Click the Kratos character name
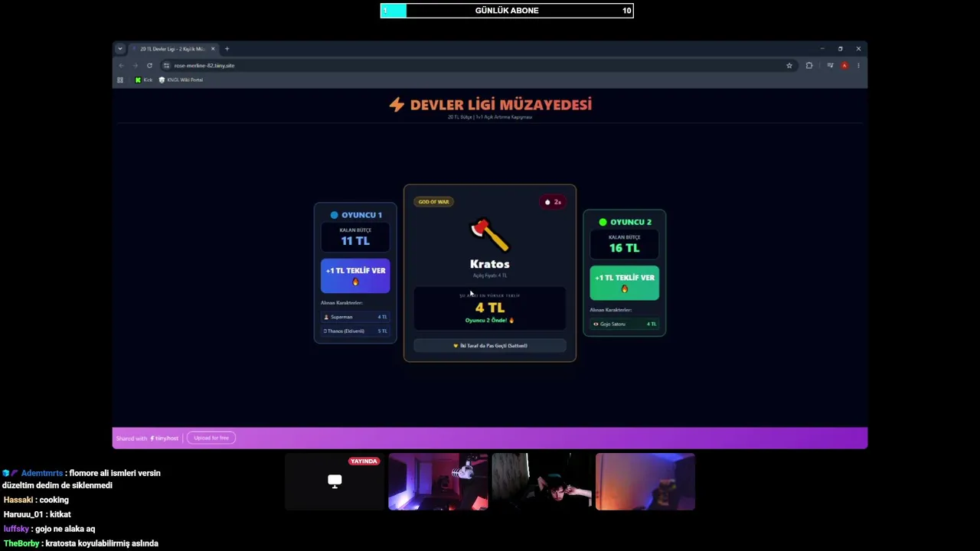The width and height of the screenshot is (980, 551). click(490, 264)
